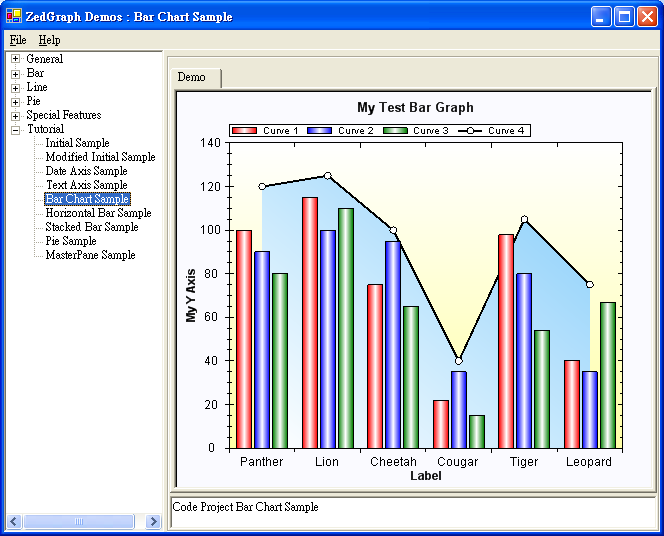Click the red Panther bar
Viewport: 664px width, 536px height.
tap(244, 339)
